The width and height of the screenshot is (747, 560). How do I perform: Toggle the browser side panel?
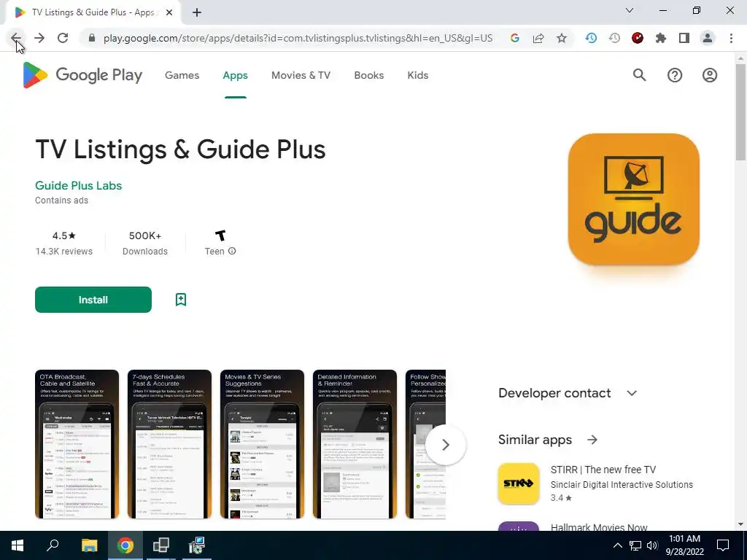click(x=684, y=38)
